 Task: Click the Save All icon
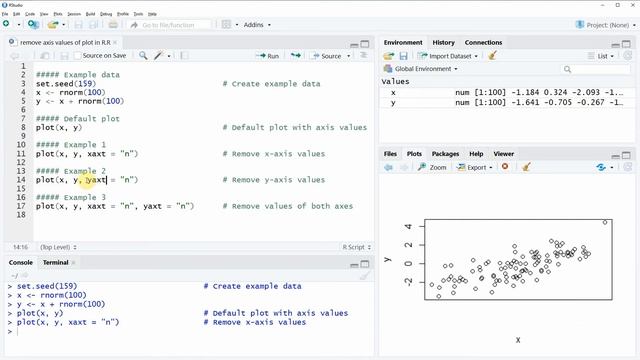point(93,25)
